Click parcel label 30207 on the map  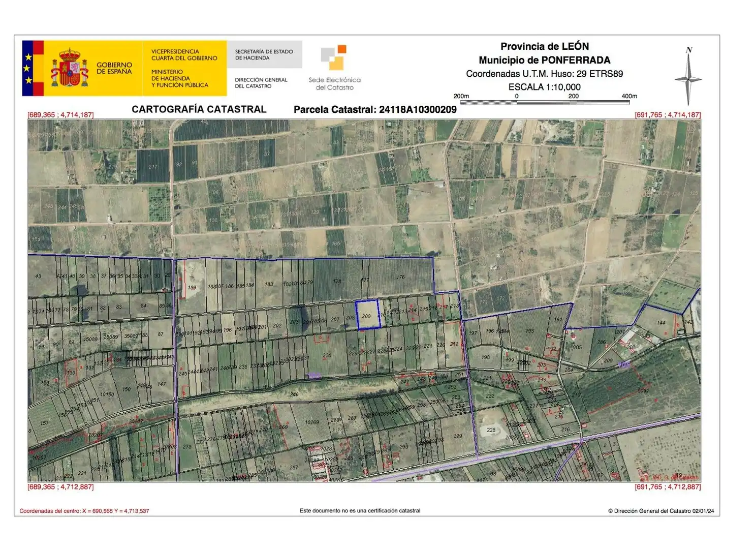pos(136,421)
